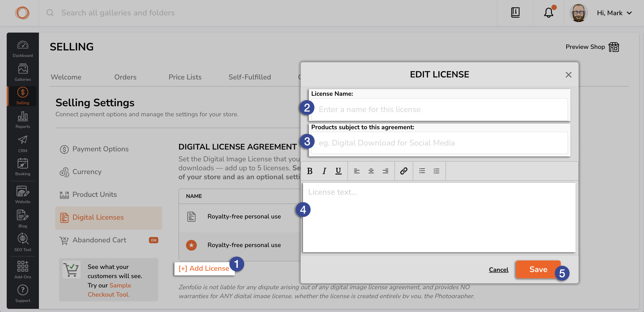Click Cancel link in Edit License dialog
This screenshot has height=312, width=644.
coord(499,269)
